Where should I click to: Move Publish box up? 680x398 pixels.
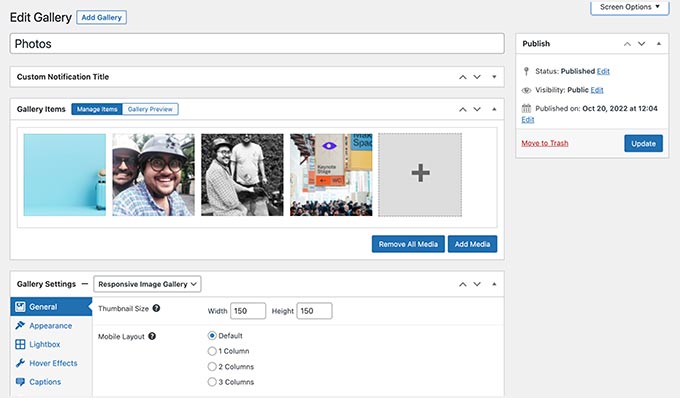627,44
